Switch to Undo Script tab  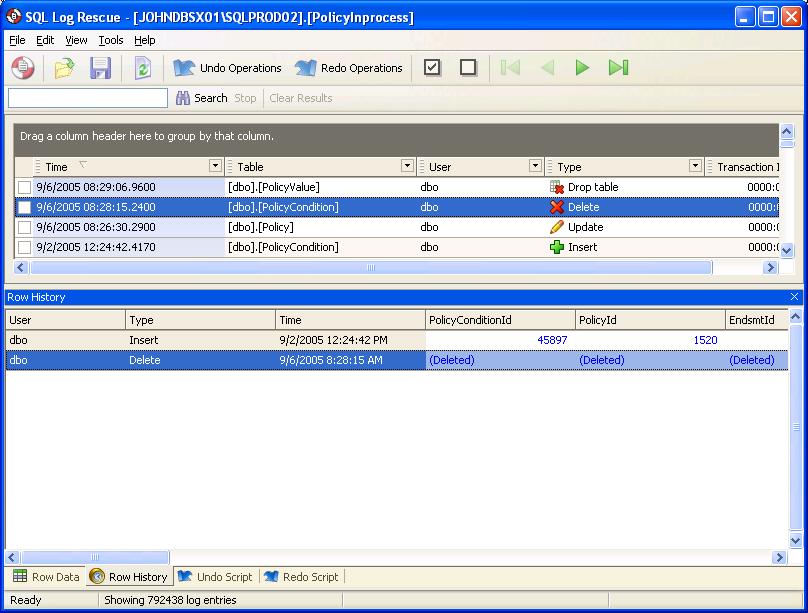[215, 576]
